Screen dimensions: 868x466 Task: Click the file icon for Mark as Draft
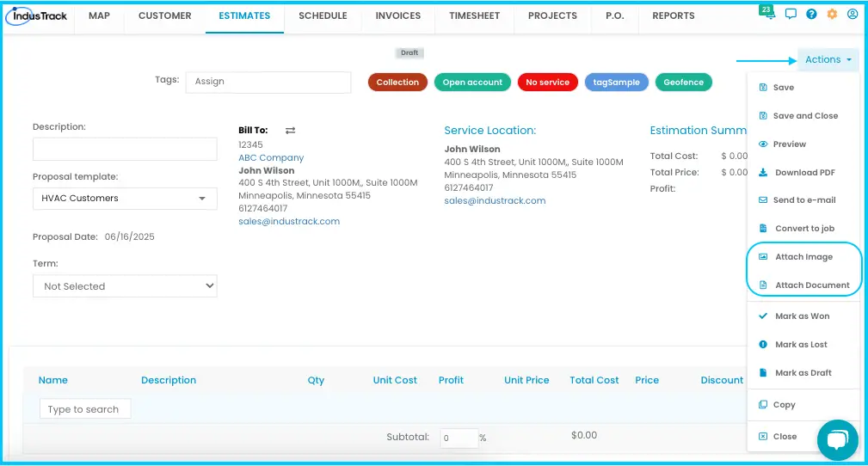pos(763,372)
